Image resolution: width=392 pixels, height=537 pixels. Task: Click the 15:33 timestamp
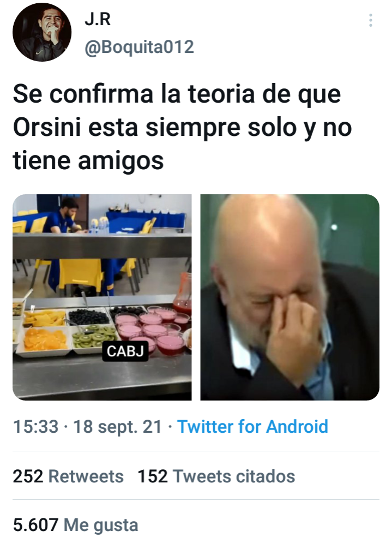click(35, 427)
